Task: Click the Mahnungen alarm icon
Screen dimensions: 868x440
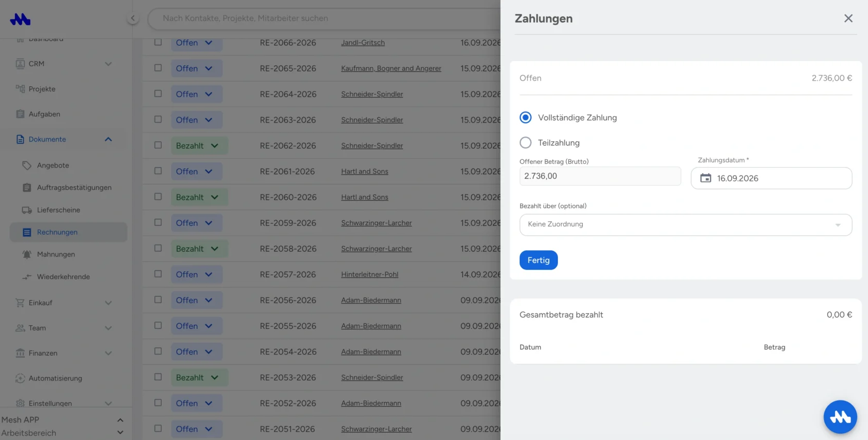Action: tap(27, 254)
